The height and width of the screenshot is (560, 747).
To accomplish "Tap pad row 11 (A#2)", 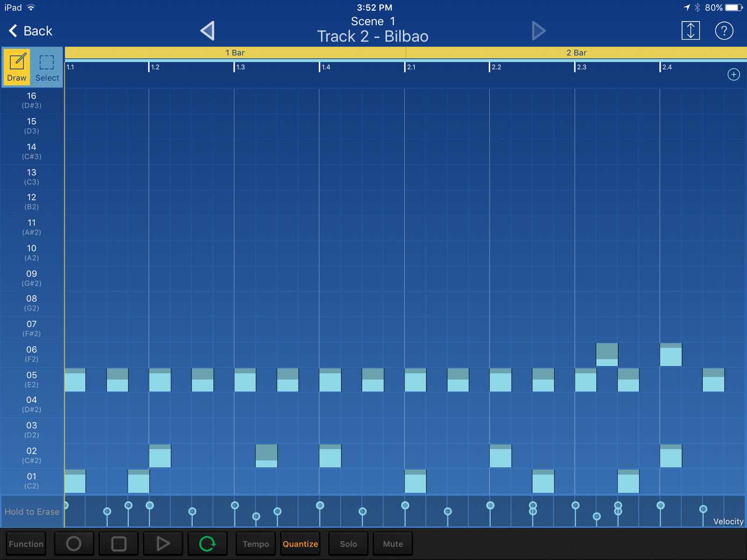I will click(x=32, y=227).
